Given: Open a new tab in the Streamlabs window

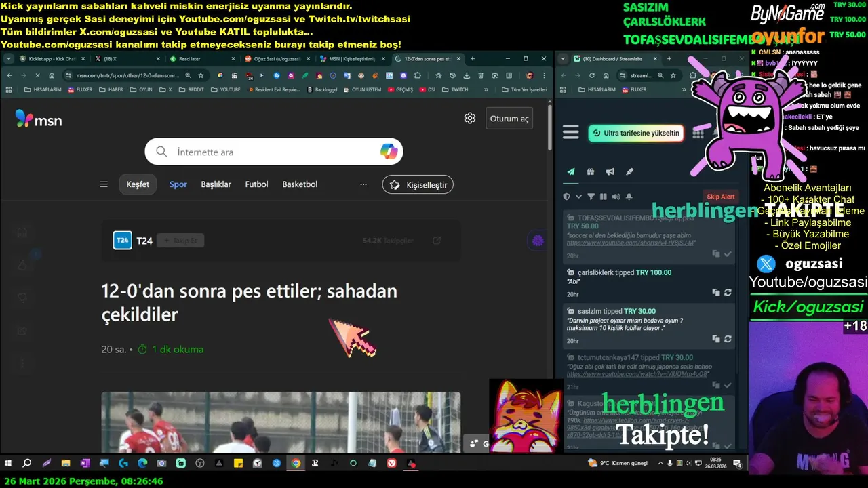Looking at the screenshot, I should (x=669, y=59).
